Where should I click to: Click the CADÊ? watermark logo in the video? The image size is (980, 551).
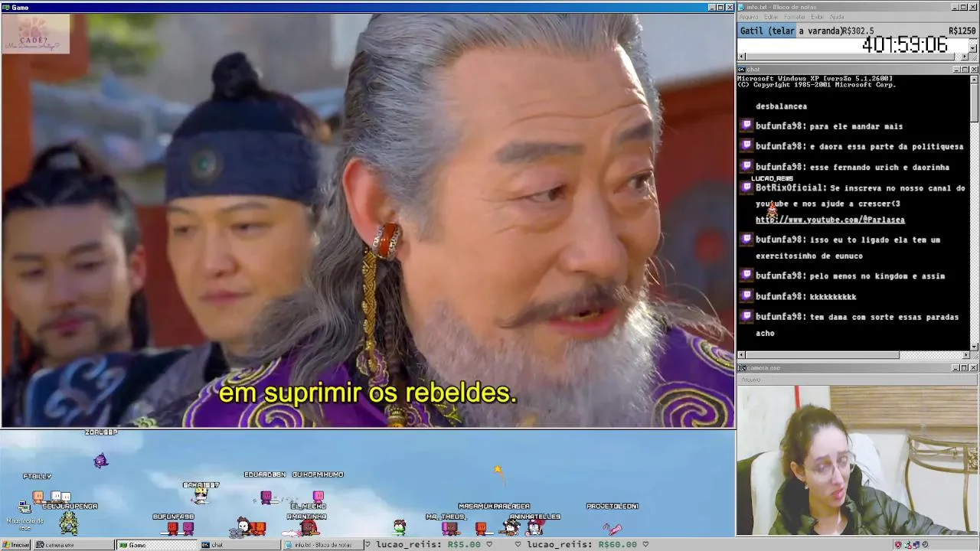35,34
